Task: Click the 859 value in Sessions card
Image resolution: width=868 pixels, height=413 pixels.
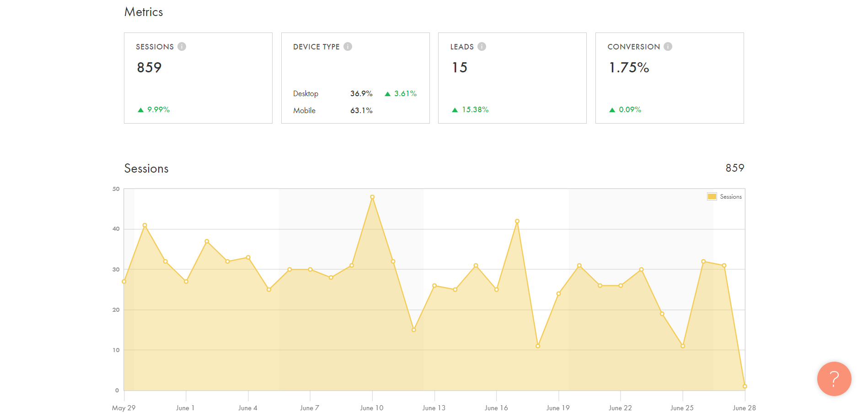Action: (x=149, y=68)
